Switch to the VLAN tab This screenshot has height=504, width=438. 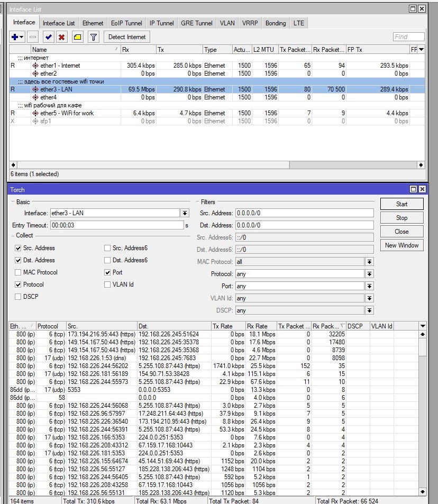point(227,23)
